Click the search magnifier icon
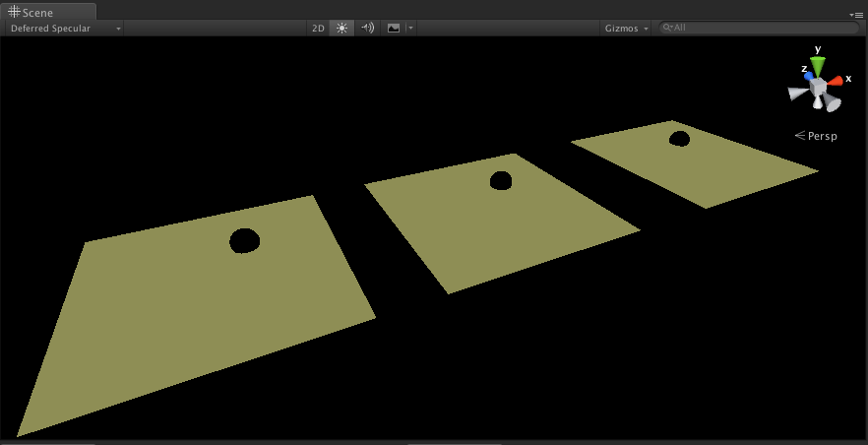 pos(667,28)
